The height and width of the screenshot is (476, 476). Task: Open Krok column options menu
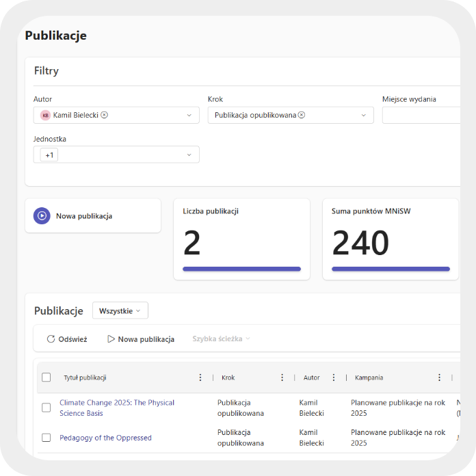tap(282, 378)
